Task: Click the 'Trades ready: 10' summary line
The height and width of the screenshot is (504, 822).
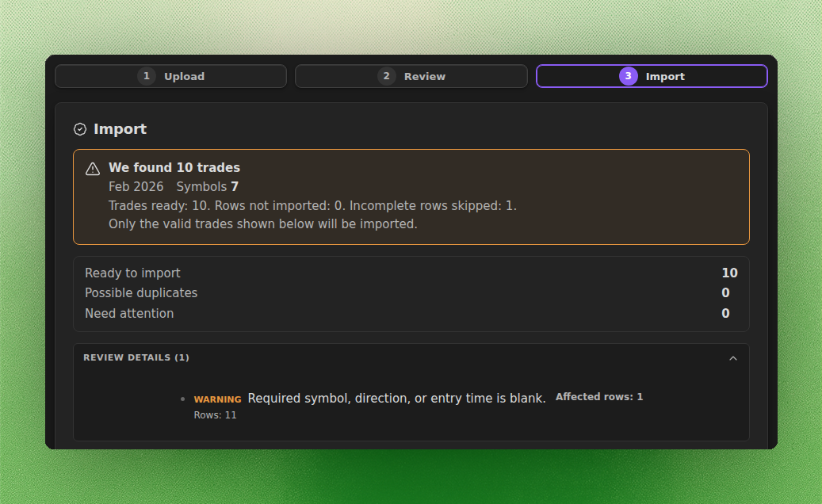Action: tap(312, 206)
